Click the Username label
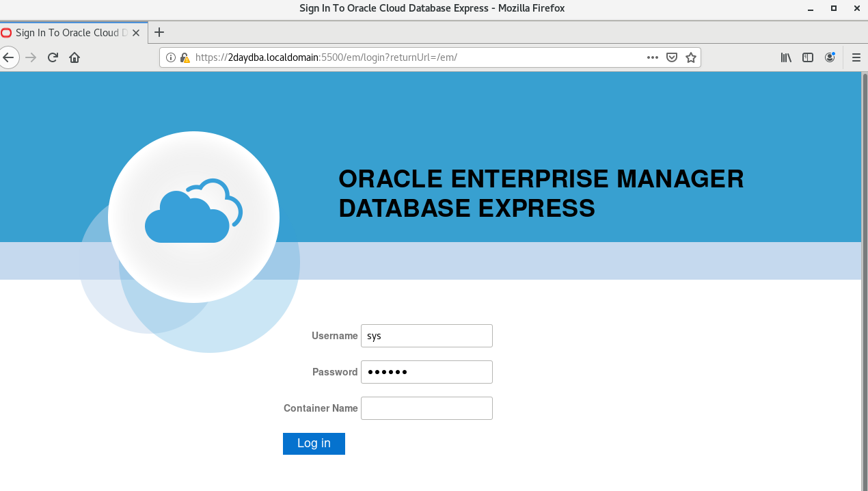The image size is (868, 491). tap(335, 336)
